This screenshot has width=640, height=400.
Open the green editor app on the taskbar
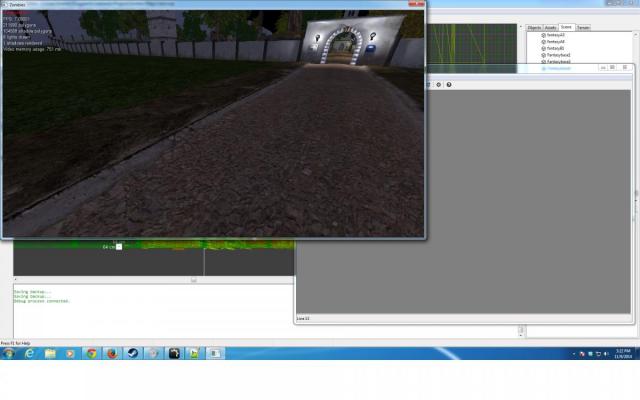[194, 353]
